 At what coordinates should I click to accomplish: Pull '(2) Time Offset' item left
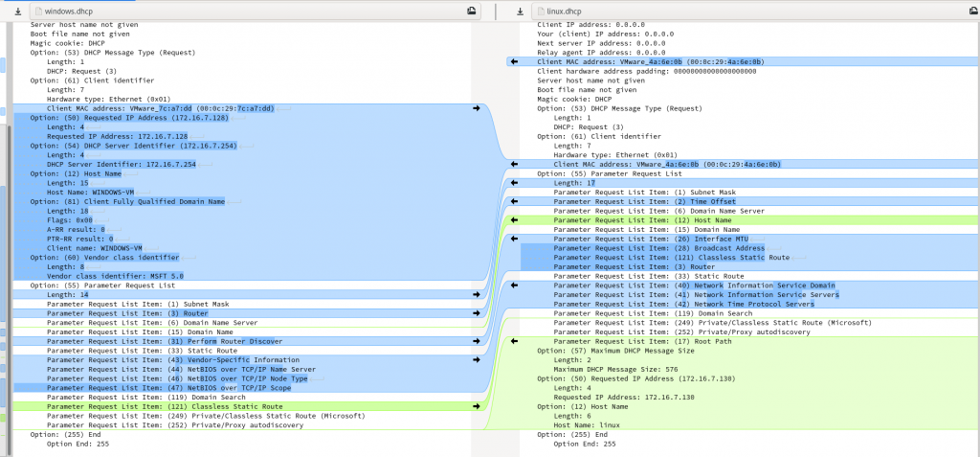tap(514, 201)
